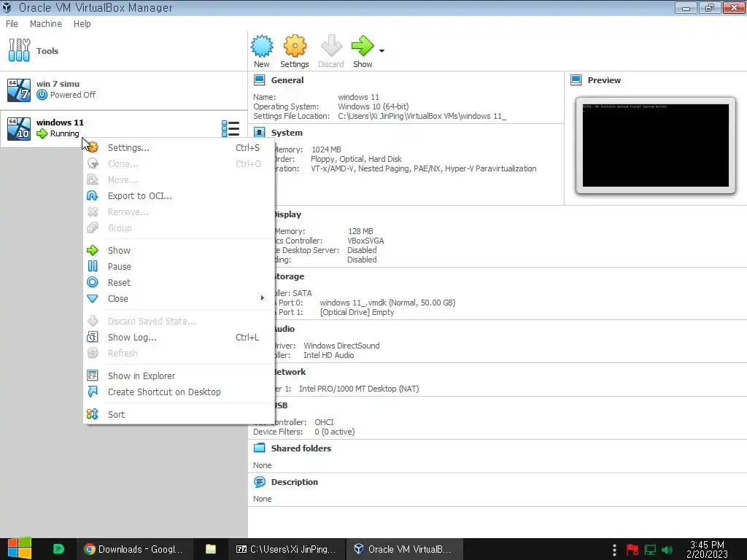
Task: Open the File Explorer taskbar icon
Action: (211, 549)
